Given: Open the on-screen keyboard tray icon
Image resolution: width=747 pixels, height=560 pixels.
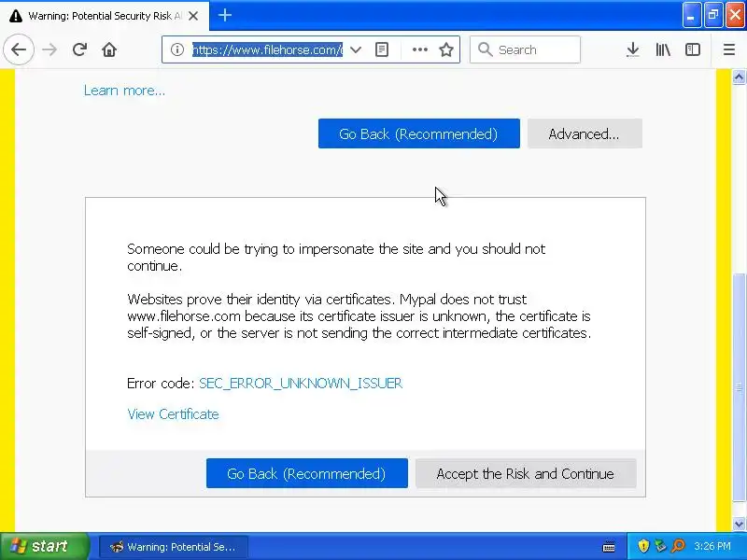Looking at the screenshot, I should click(x=609, y=546).
